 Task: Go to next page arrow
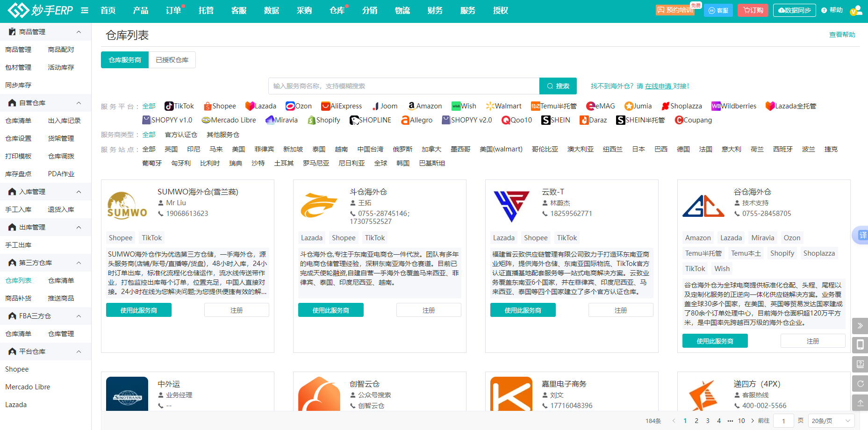753,421
